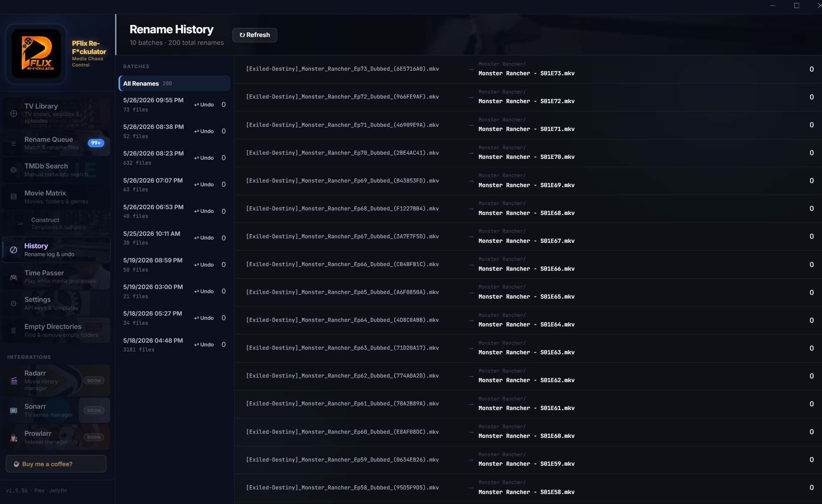Undo the 5/26/2026 09:55 PM batch
This screenshot has width=822, height=504.
pyautogui.click(x=204, y=105)
